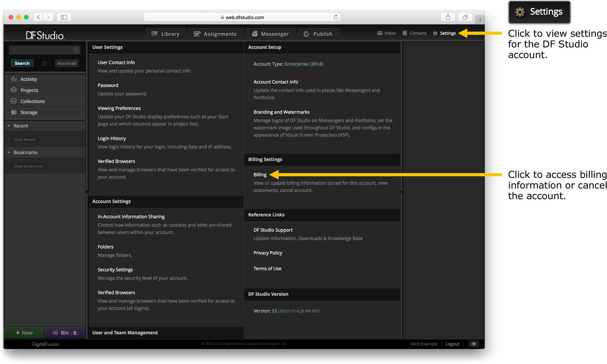Click the DigitalFusion footer logo
The image size is (607, 364).
coord(46,344)
